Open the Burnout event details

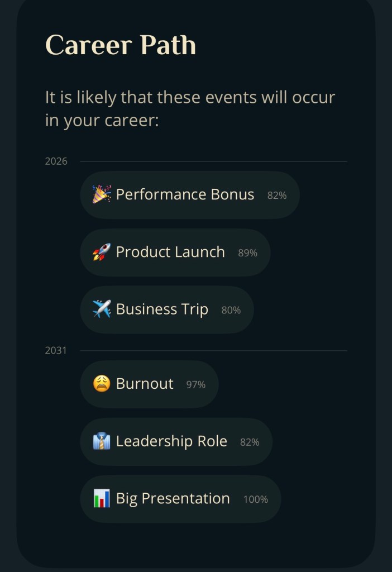click(145, 384)
